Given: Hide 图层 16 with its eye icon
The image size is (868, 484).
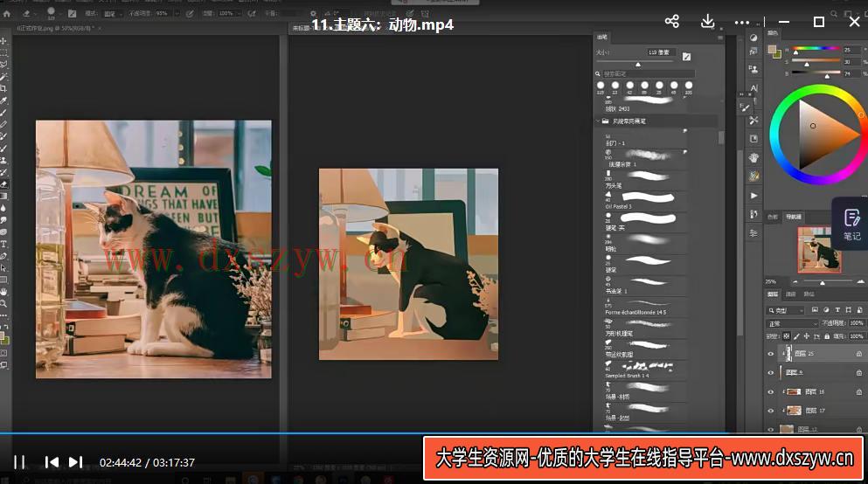Looking at the screenshot, I should pos(771,391).
